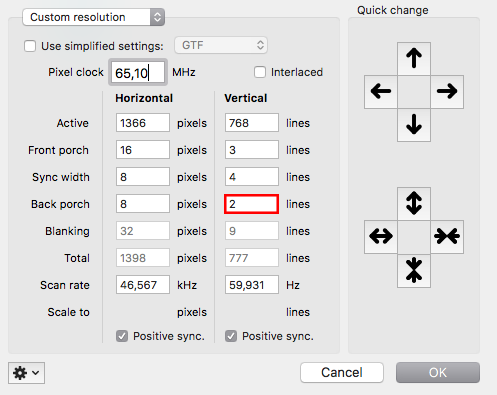The height and width of the screenshot is (395, 497).
Task: Open the gear actions menu
Action: pyautogui.click(x=26, y=373)
